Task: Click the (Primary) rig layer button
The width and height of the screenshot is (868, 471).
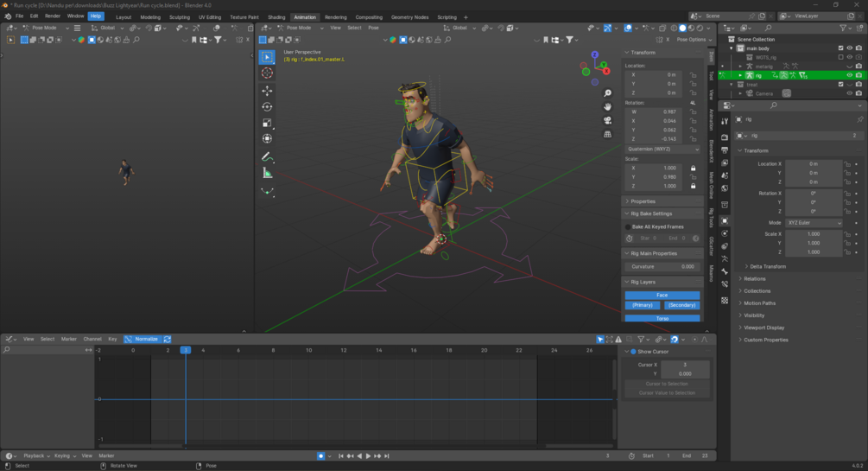Action: point(642,305)
